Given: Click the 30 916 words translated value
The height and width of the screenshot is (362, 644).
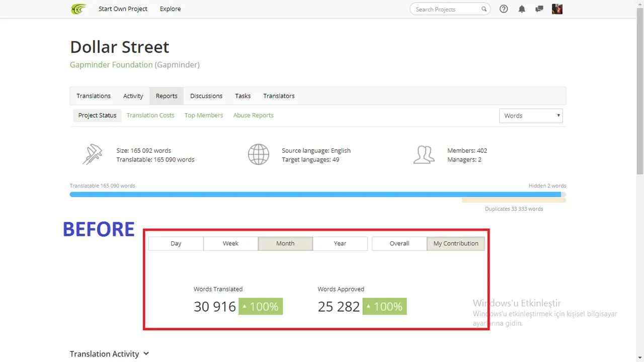Looking at the screenshot, I should pyautogui.click(x=215, y=307).
